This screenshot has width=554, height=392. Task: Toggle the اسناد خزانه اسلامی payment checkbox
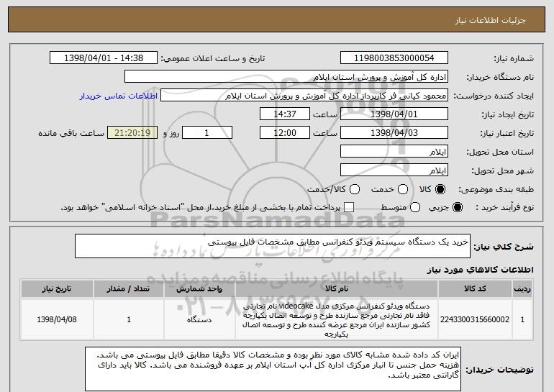pyautogui.click(x=349, y=207)
